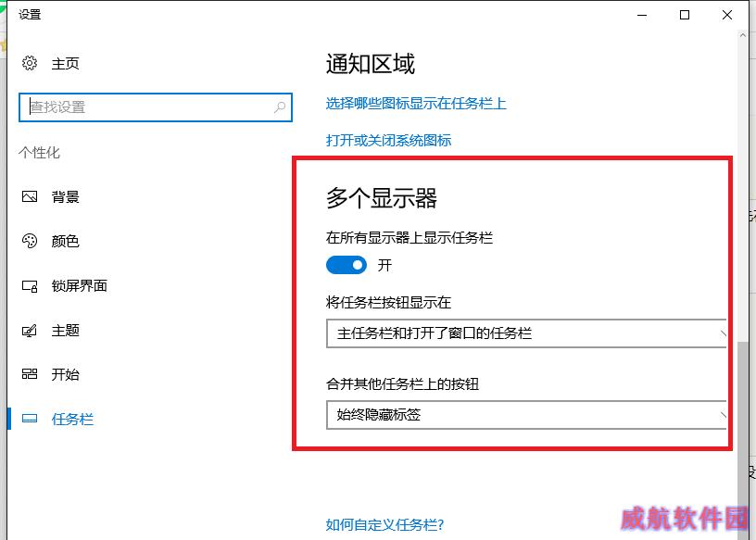Select the 颜色 palette icon

point(30,241)
